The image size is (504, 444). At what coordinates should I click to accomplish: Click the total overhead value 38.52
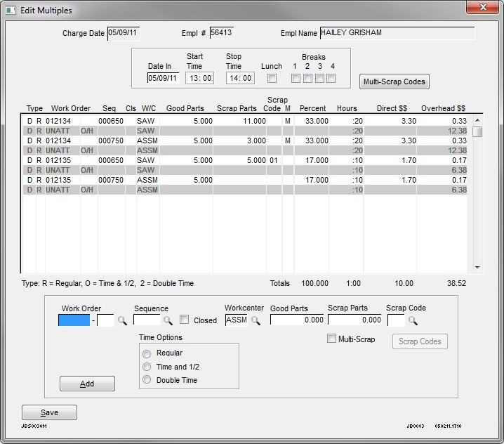pyautogui.click(x=456, y=283)
